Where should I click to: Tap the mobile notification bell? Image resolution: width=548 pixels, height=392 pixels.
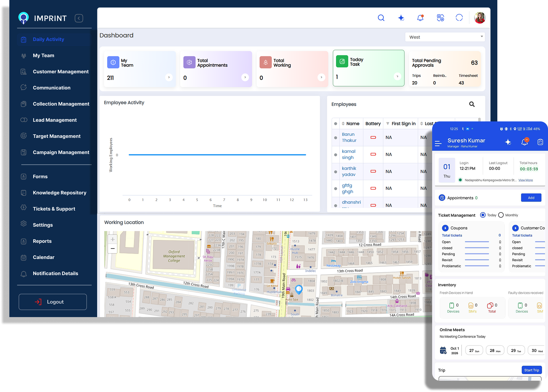(525, 142)
